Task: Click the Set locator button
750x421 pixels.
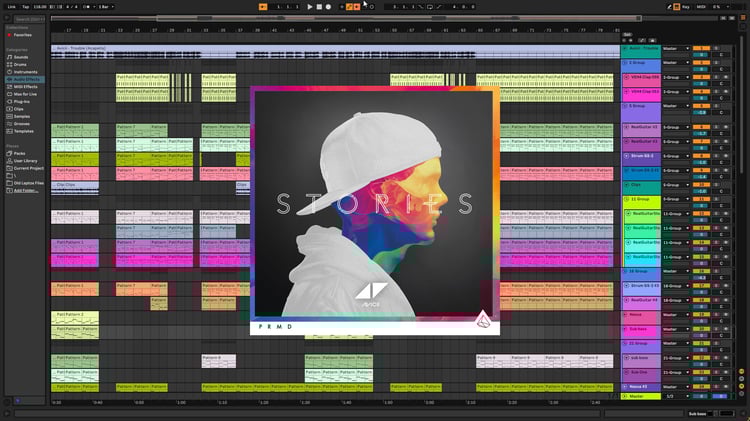Action: coord(627,35)
